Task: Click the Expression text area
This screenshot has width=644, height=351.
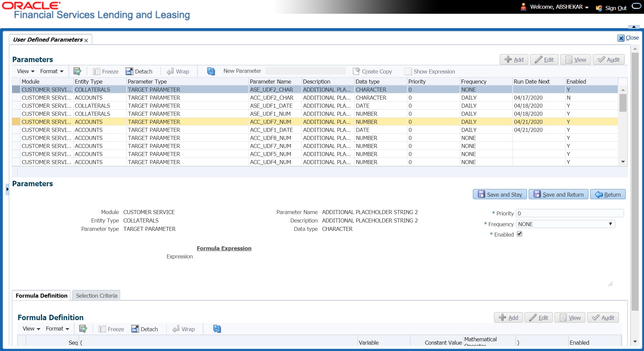Action: tap(404, 270)
